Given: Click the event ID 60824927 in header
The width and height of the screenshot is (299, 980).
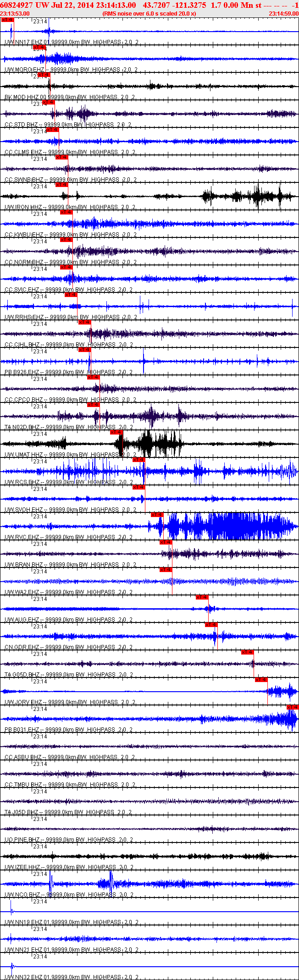Looking at the screenshot, I should tap(17, 5).
